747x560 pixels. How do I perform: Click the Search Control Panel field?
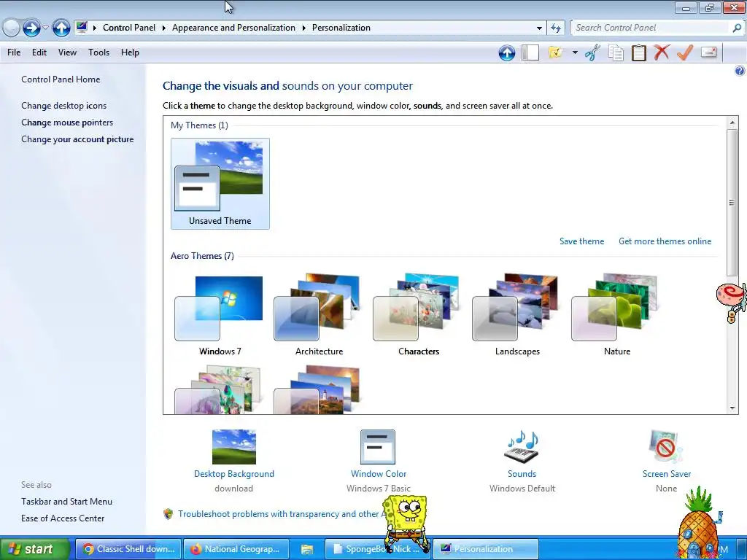651,28
